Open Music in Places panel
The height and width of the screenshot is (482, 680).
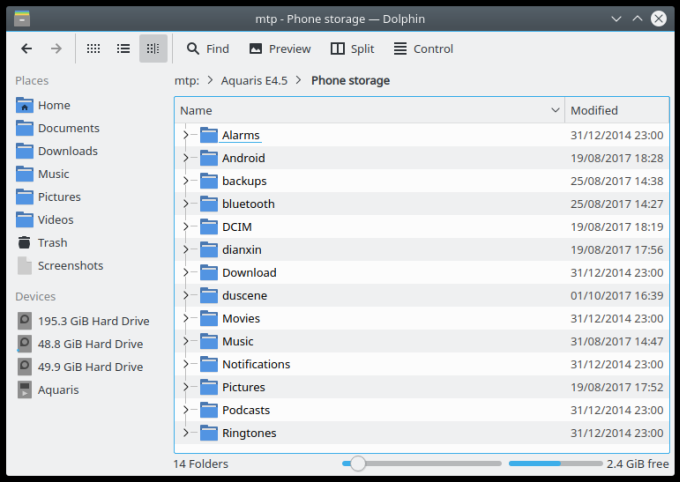coord(43,174)
